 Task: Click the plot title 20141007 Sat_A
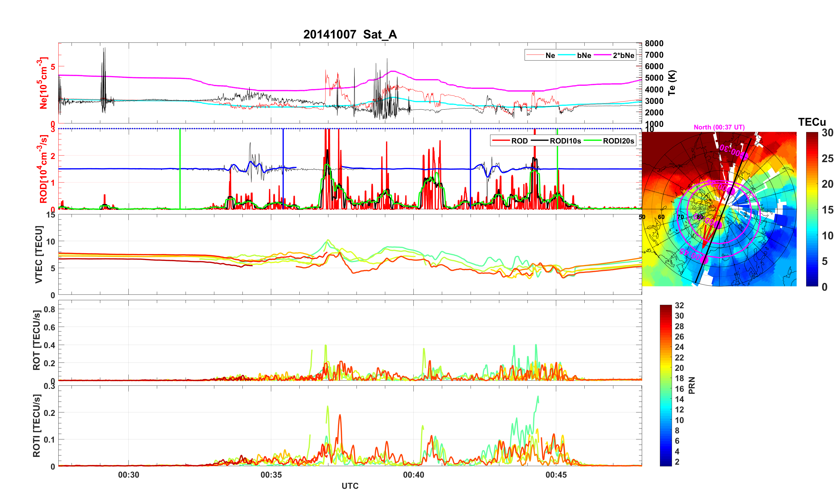350,34
